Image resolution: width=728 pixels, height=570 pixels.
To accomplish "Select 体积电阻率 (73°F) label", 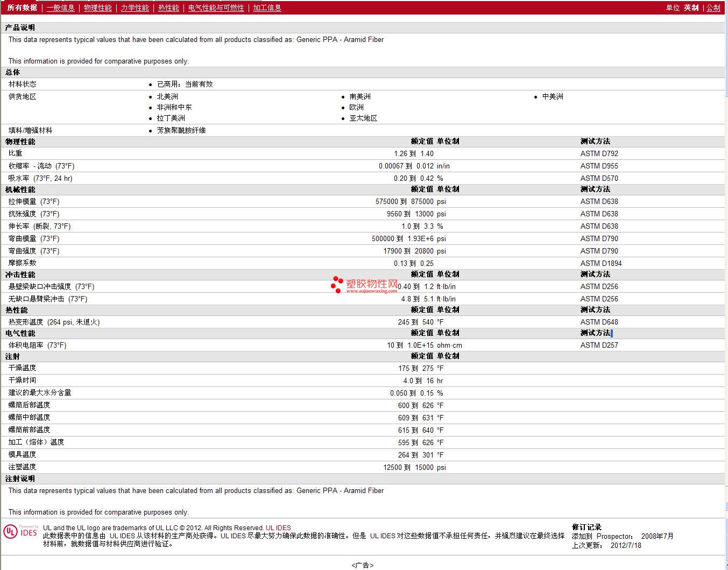I will tap(37, 345).
